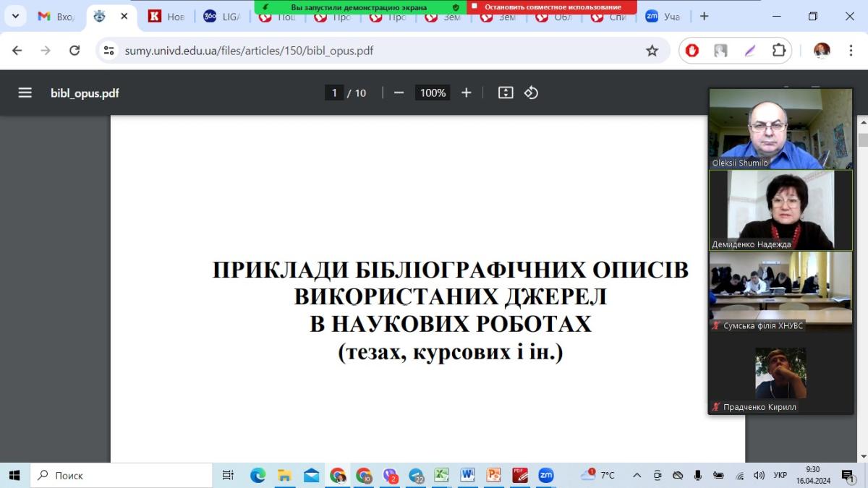Bookmark this page with the star icon
The image size is (868, 488).
[x=652, y=51]
